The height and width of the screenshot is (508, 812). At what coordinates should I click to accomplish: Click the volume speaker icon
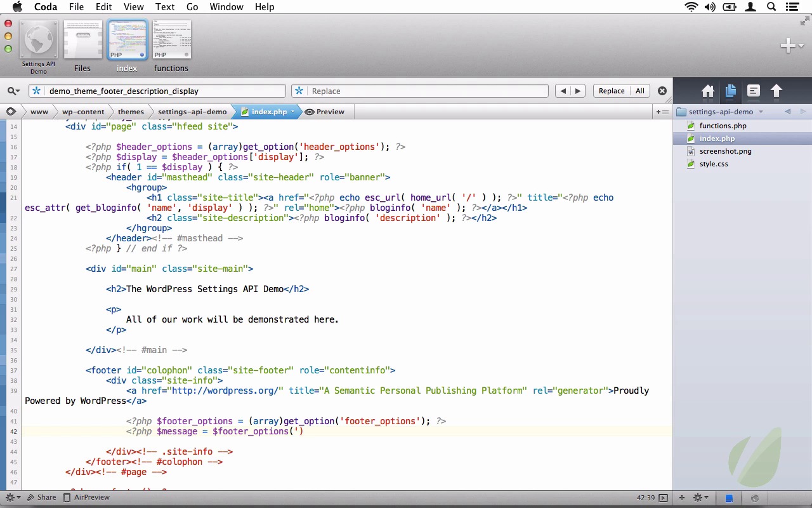point(710,7)
